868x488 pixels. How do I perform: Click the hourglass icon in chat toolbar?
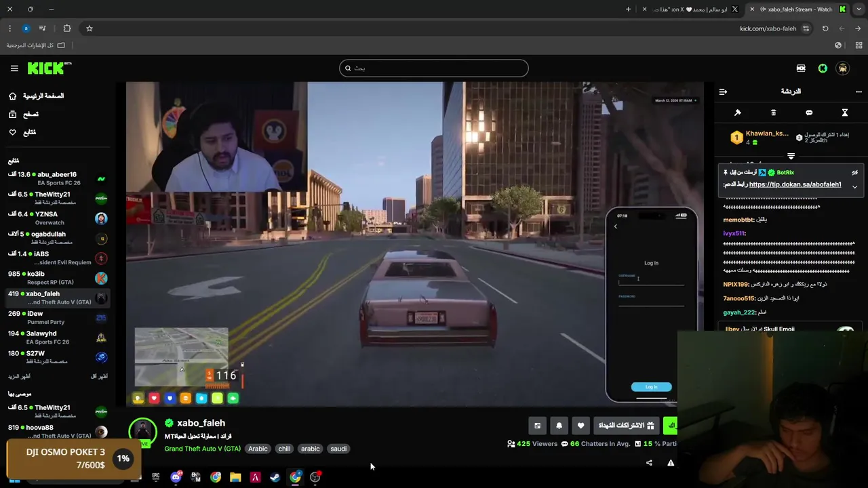[x=845, y=113]
